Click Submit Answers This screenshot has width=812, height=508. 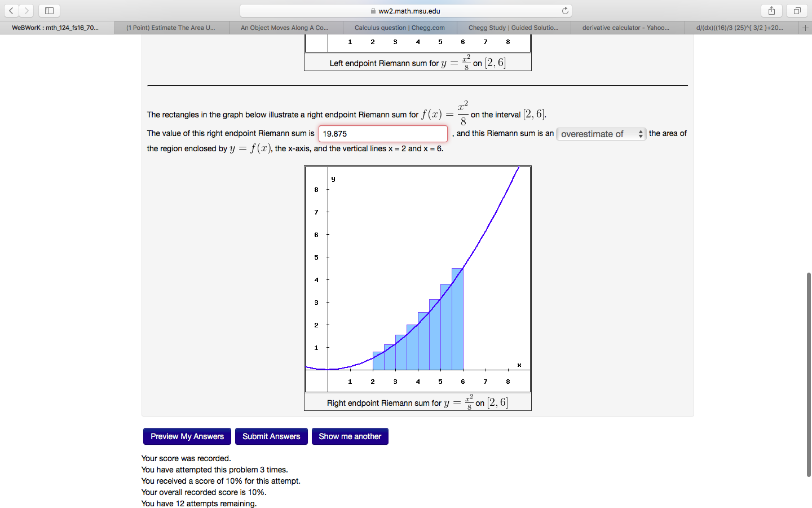[271, 436]
